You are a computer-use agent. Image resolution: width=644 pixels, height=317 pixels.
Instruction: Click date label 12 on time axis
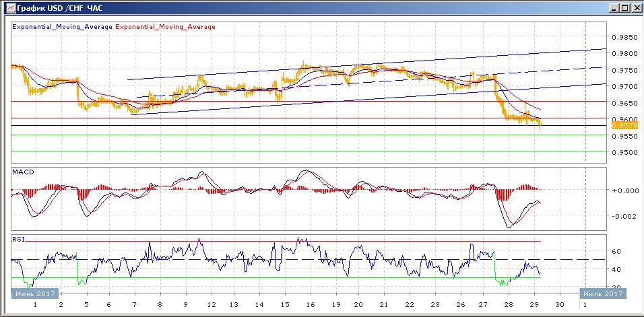pyautogui.click(x=210, y=305)
